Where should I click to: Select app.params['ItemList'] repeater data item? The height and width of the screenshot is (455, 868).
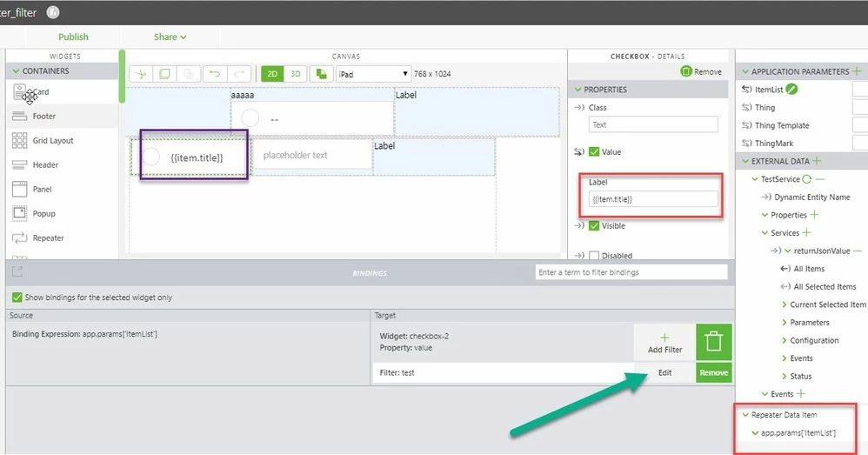[798, 433]
